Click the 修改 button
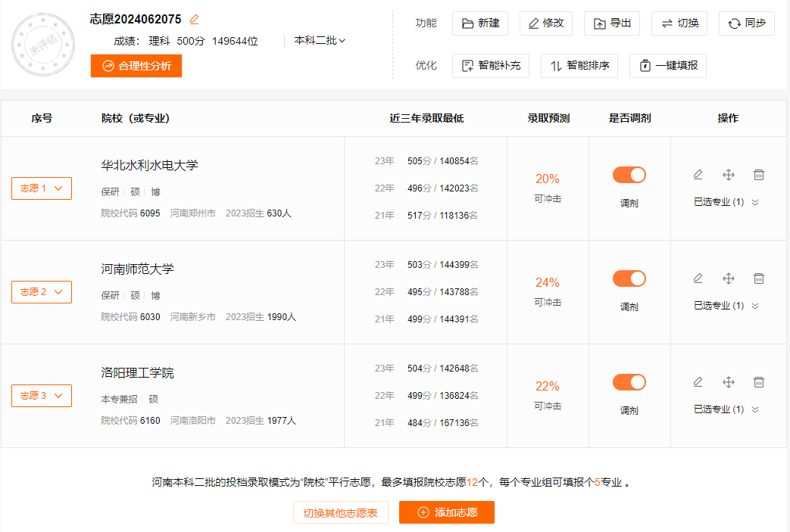This screenshot has width=790, height=532. click(x=546, y=23)
